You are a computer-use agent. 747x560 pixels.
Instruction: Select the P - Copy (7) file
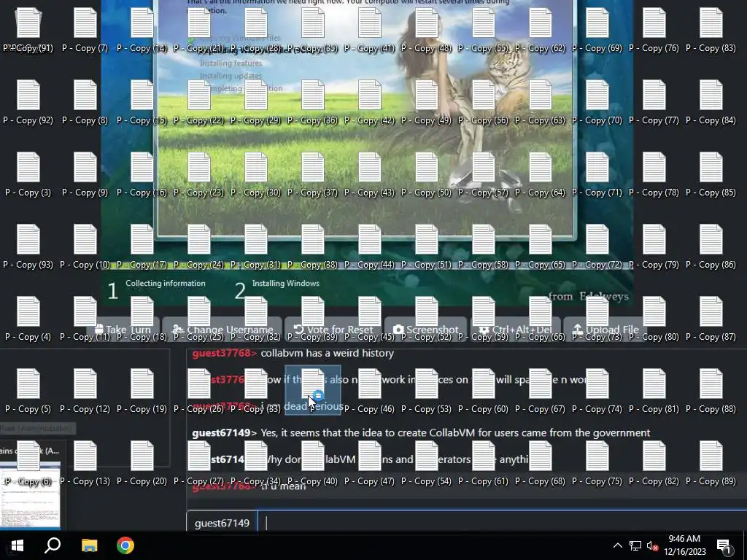point(85,29)
